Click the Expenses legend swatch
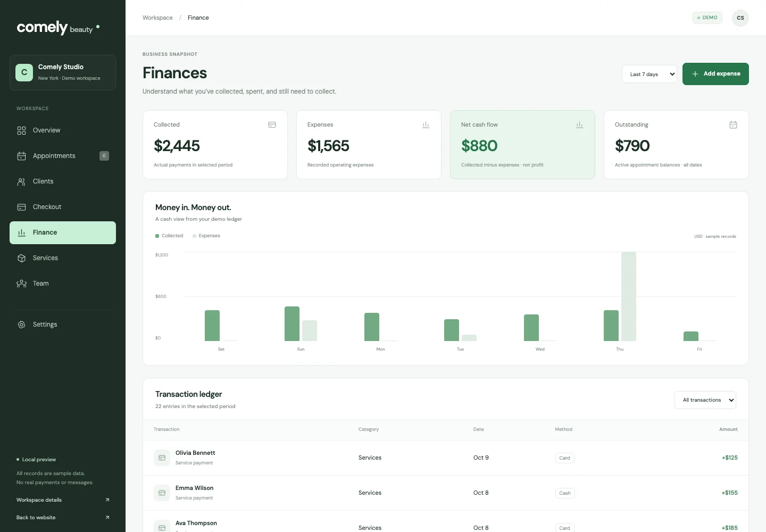 pos(194,236)
